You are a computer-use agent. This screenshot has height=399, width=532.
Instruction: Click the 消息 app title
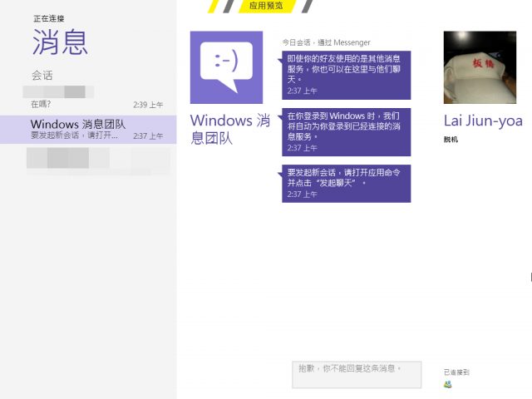(x=60, y=42)
